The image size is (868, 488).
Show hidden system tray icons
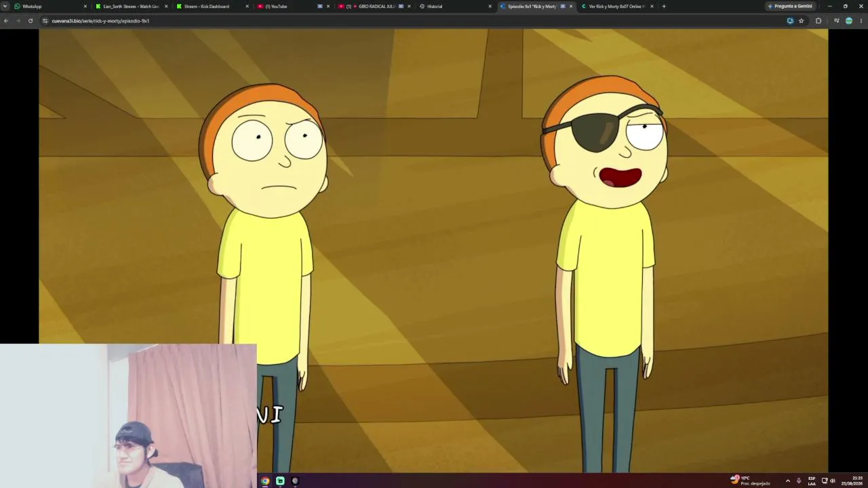[x=787, y=481]
